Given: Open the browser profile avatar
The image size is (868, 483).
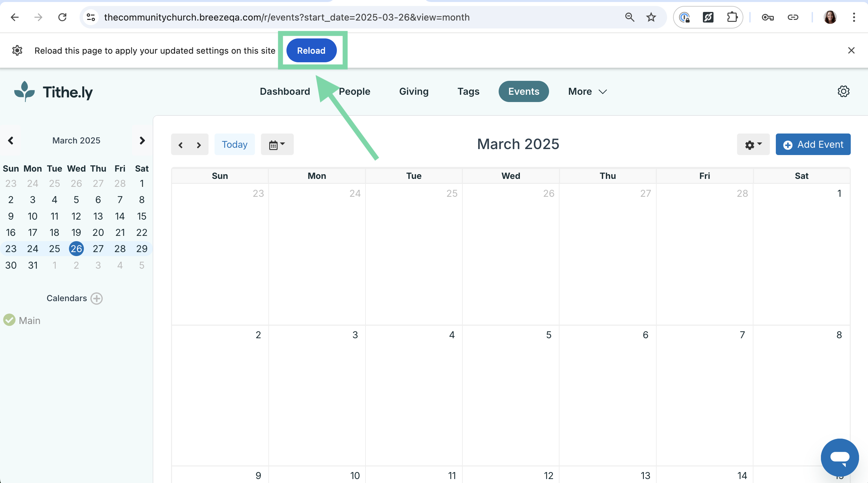Looking at the screenshot, I should [x=830, y=17].
